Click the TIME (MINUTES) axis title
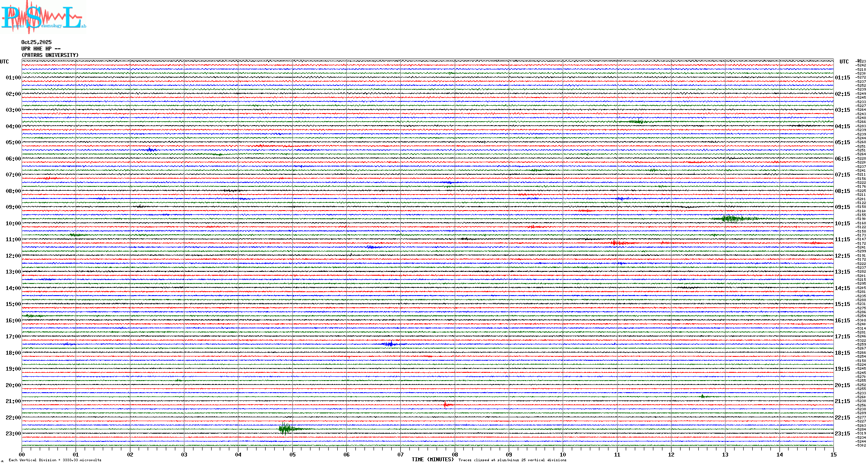 coord(433,460)
